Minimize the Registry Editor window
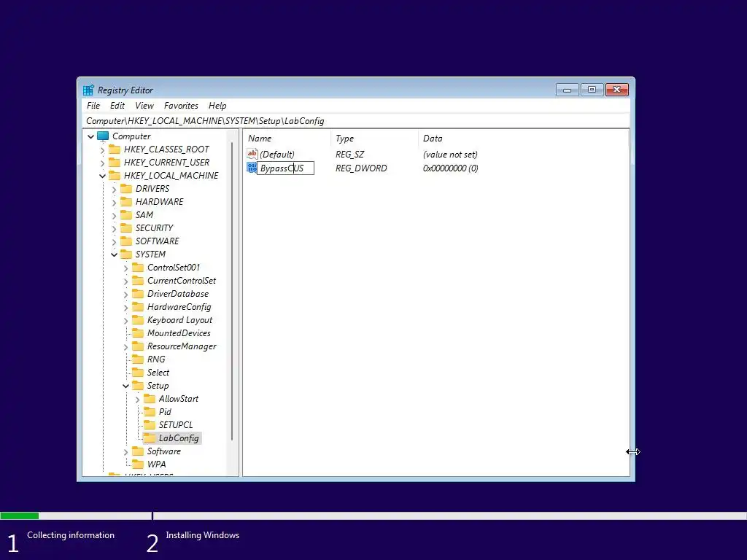 [x=567, y=90]
